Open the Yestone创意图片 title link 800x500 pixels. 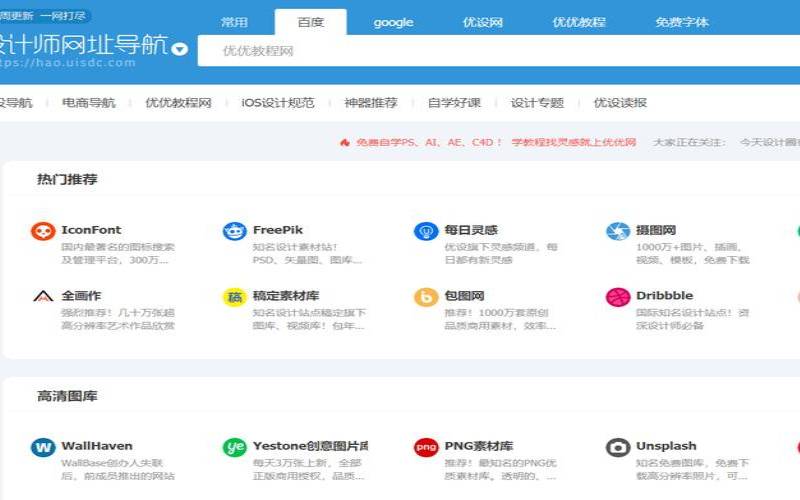[x=310, y=446]
